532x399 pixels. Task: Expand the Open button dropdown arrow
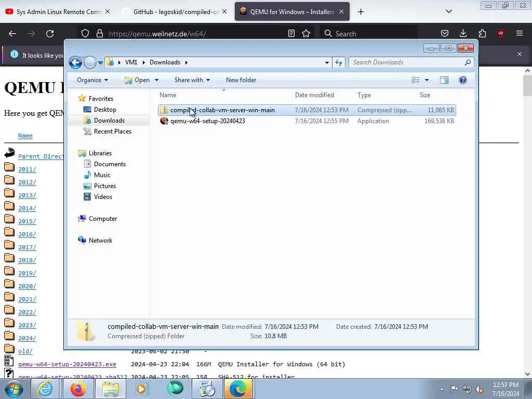156,80
